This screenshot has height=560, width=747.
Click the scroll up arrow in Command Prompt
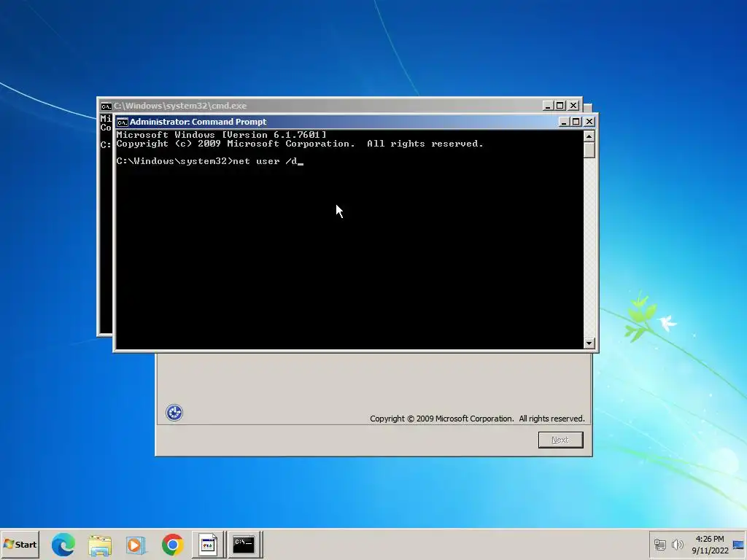point(589,136)
